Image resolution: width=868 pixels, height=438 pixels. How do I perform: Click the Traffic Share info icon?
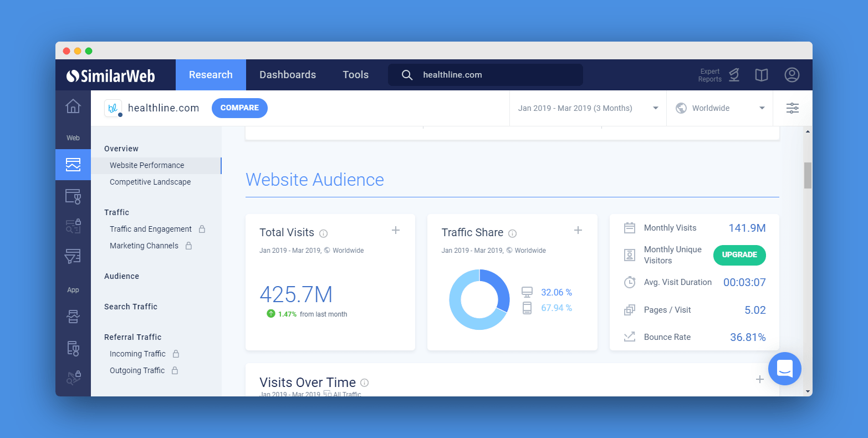tap(513, 233)
